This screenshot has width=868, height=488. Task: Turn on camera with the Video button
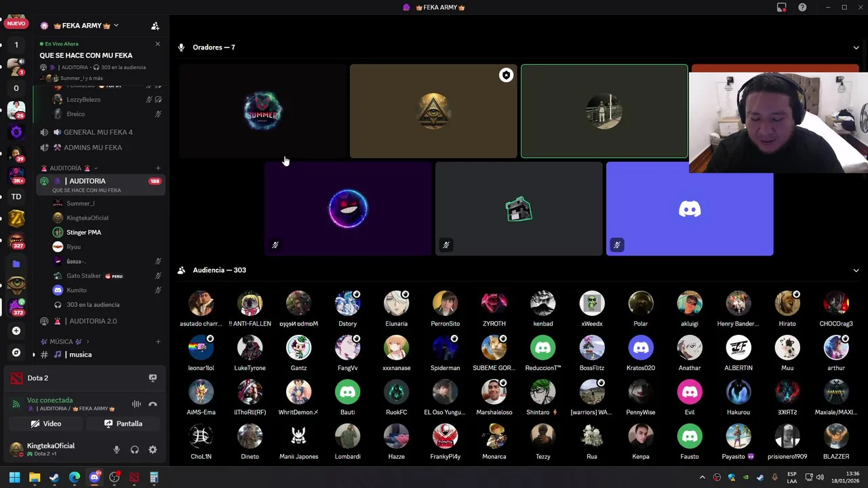tap(45, 424)
